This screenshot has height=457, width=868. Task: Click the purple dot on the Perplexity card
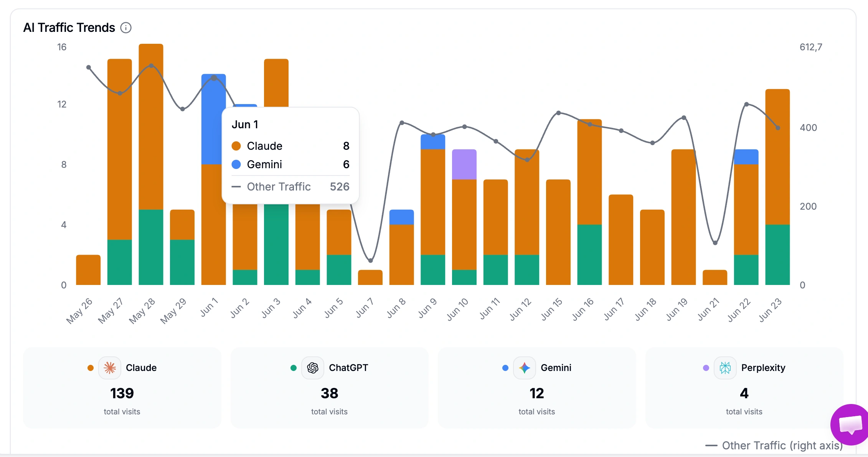click(x=706, y=368)
